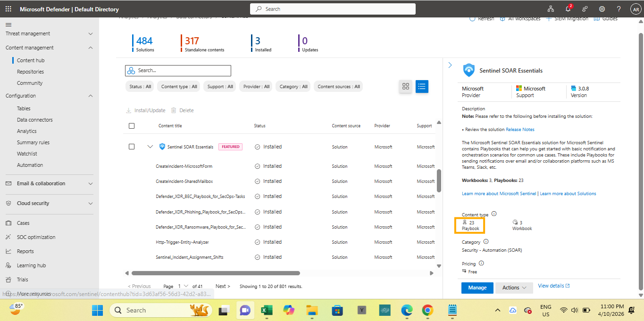Image resolution: width=644 pixels, height=321 pixels.
Task: Select the 317 Standalone contents tile
Action: 203,43
